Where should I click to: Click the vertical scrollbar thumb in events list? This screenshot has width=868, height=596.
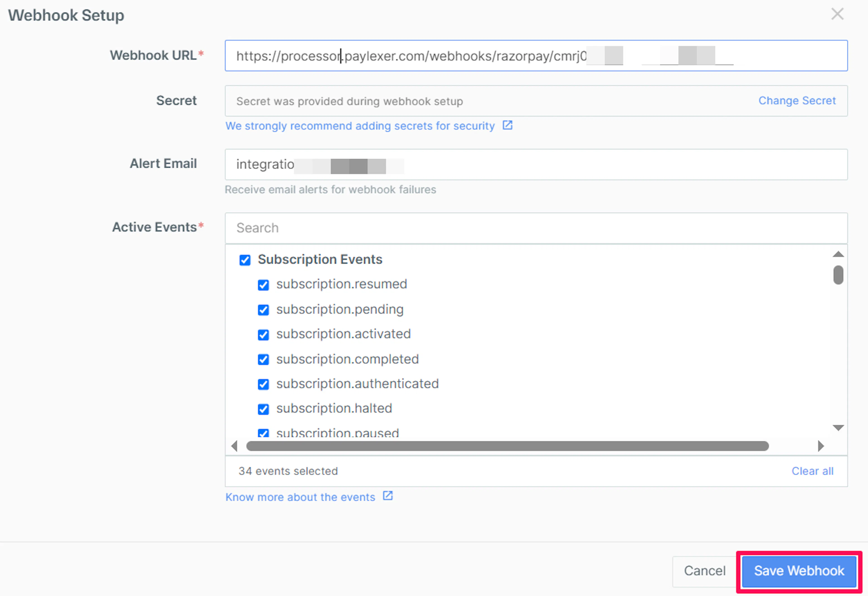838,275
